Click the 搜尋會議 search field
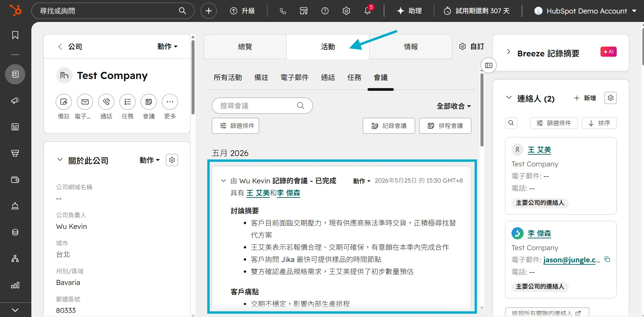 pos(262,106)
